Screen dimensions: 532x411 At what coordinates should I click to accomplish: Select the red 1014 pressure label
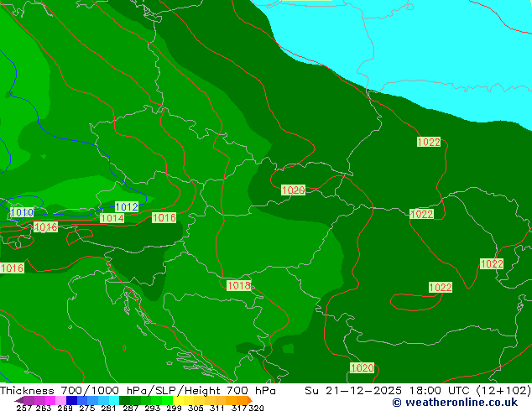(x=112, y=218)
